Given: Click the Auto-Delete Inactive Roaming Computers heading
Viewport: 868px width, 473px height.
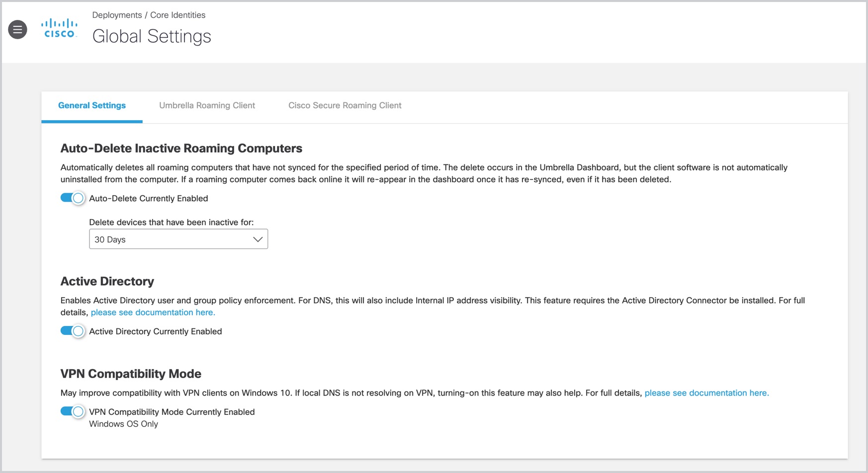Looking at the screenshot, I should coord(181,148).
